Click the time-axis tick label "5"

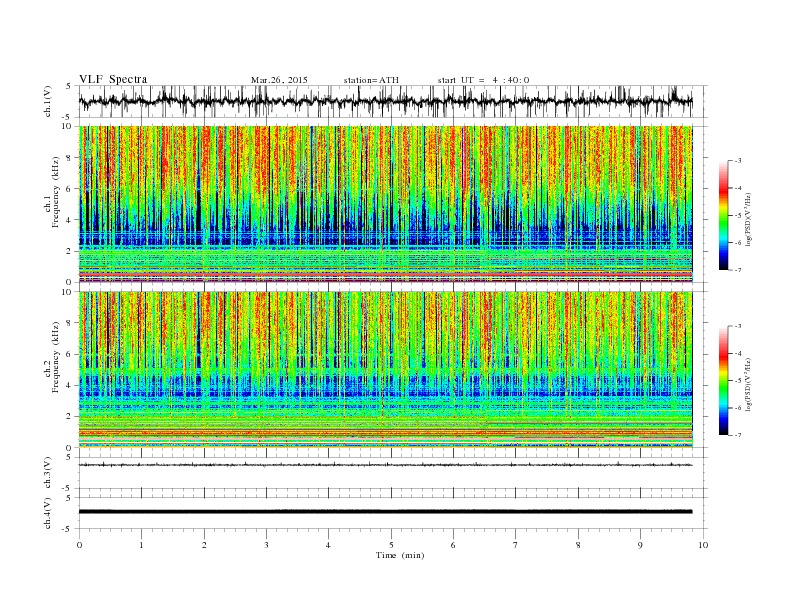coord(391,545)
